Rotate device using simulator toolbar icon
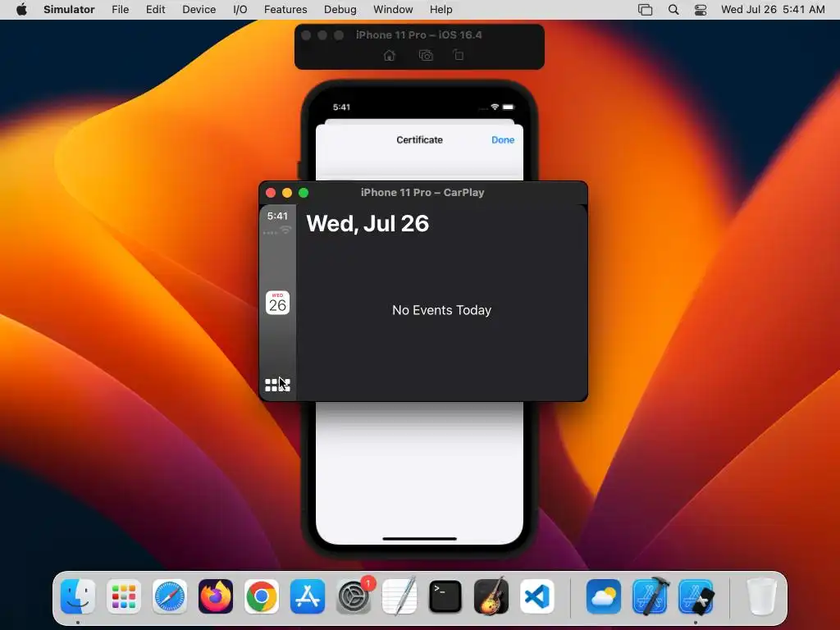 tap(459, 55)
